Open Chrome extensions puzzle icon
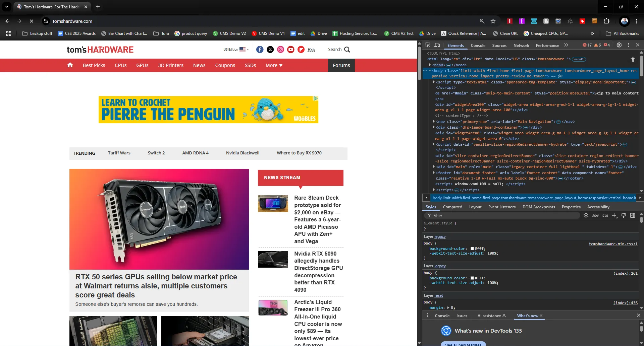Screen dimensions: 644x346 coord(606,21)
